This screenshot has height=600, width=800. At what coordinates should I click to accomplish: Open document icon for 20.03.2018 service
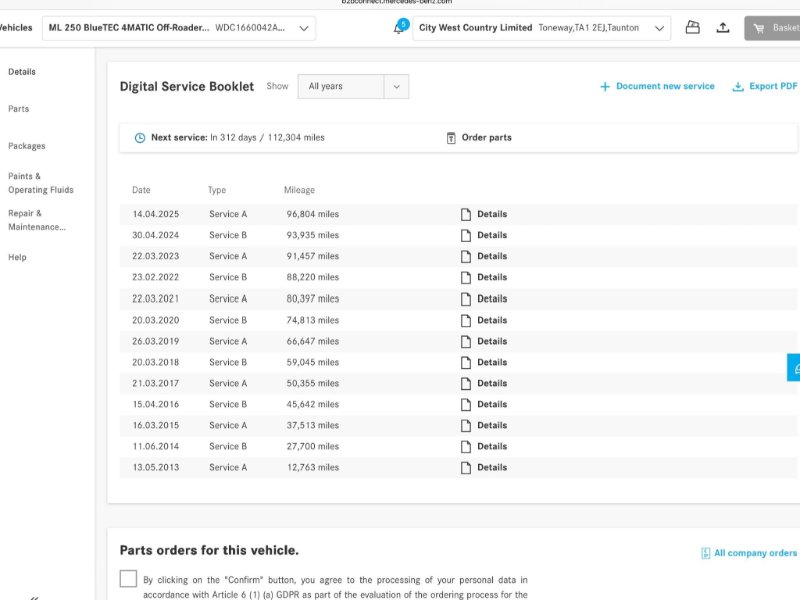click(466, 362)
